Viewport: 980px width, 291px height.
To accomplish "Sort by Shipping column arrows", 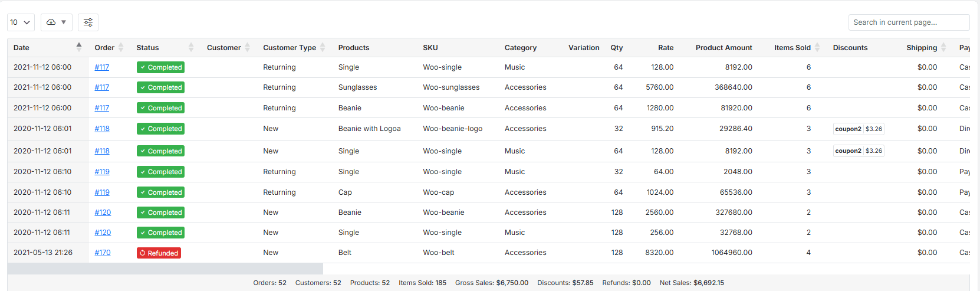I will 943,47.
